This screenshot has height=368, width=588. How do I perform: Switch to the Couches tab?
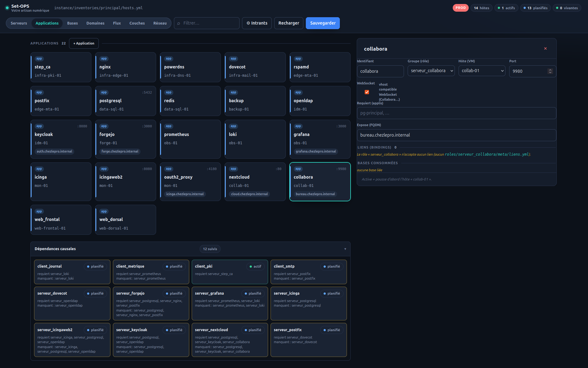tap(137, 23)
